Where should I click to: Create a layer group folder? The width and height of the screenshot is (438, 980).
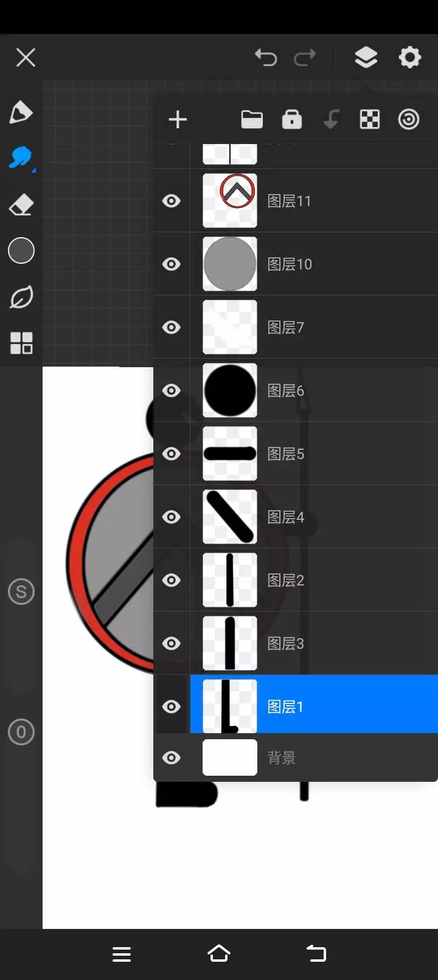(x=252, y=119)
